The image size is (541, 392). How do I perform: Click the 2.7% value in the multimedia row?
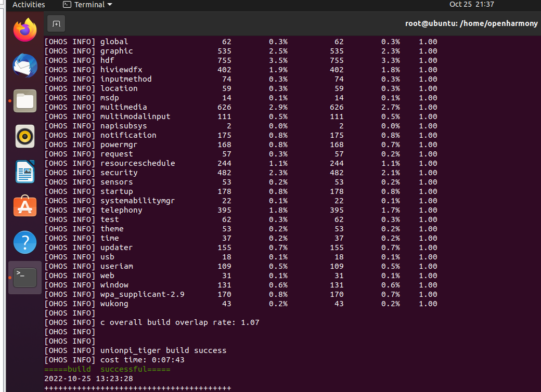click(x=391, y=107)
